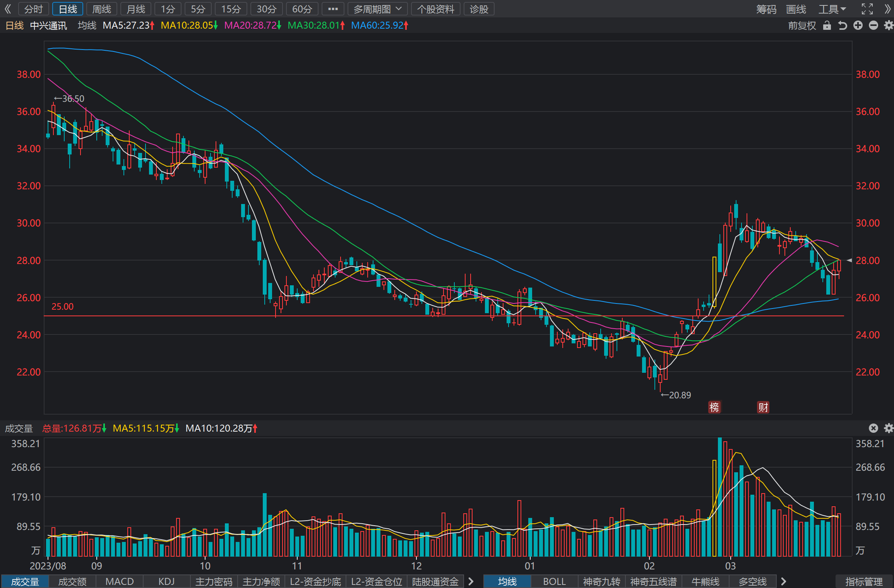Click the 财 event marker icon
The image size is (894, 588).
[x=763, y=407]
